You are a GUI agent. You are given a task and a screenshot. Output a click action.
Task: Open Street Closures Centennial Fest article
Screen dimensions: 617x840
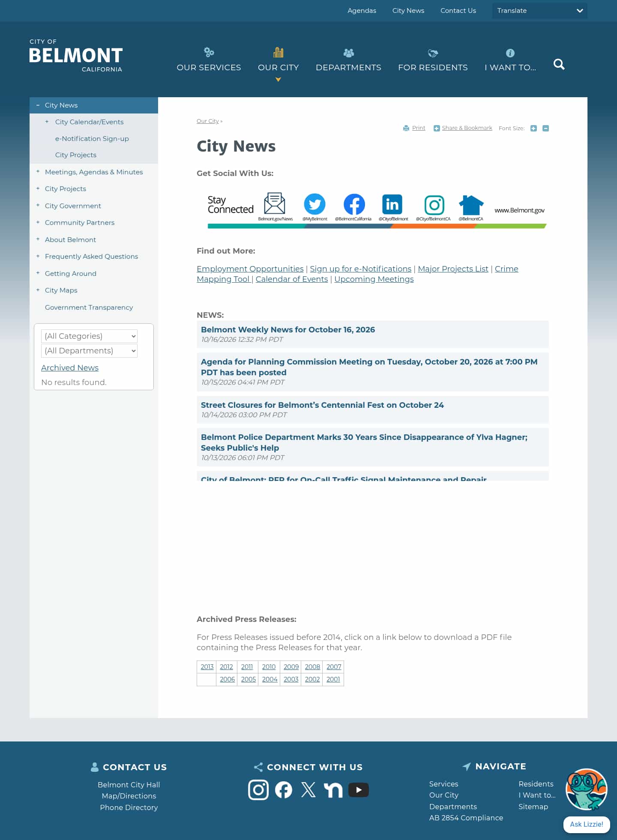tap(322, 405)
